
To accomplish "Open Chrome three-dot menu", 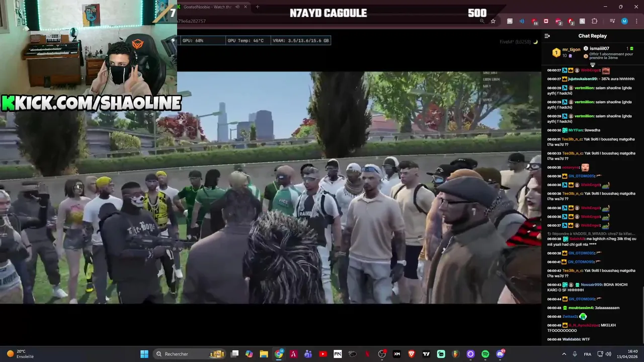I will pos(636,21).
